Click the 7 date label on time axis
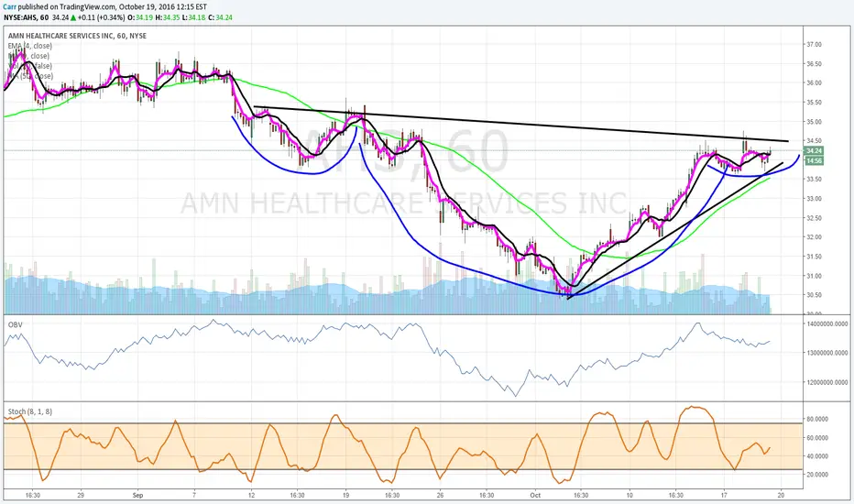Viewport: 854px width, 504px height. tap(194, 495)
